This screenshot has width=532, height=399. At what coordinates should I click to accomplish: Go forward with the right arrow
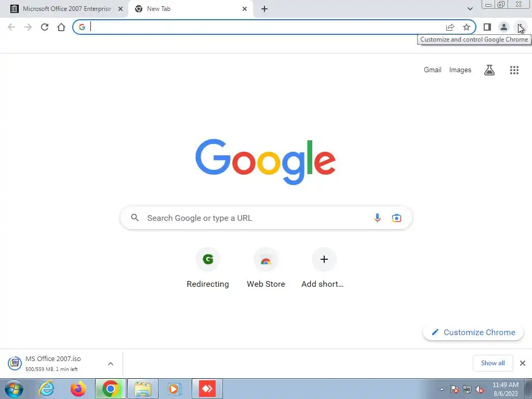click(x=28, y=27)
